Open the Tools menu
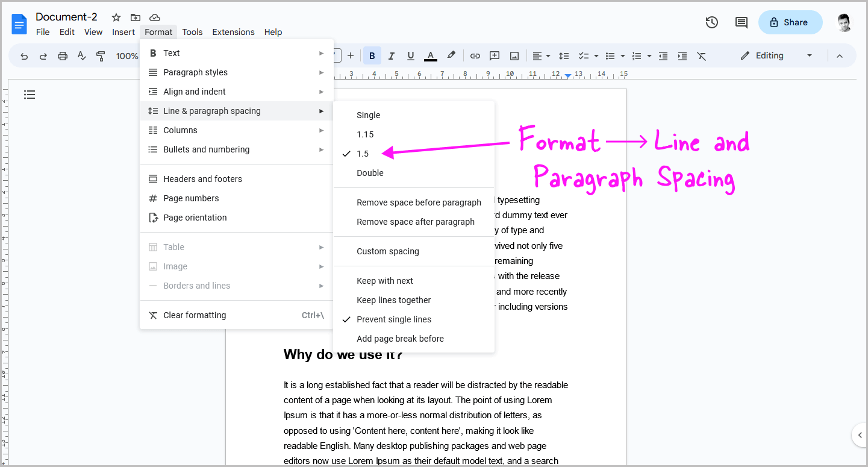 (192, 32)
